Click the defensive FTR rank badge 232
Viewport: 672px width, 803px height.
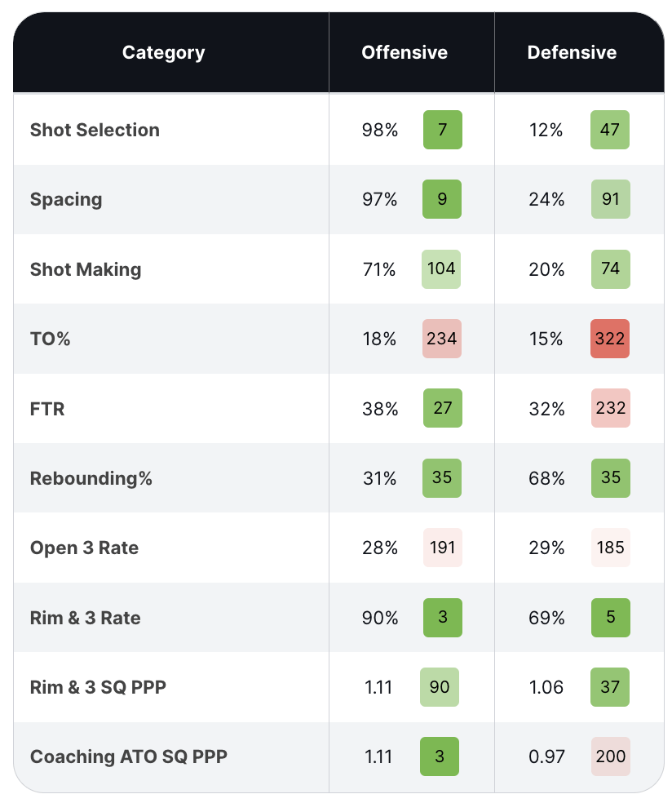tap(610, 408)
